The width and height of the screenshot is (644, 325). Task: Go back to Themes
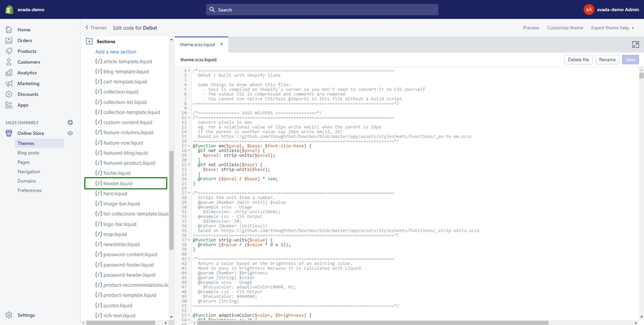(96, 27)
